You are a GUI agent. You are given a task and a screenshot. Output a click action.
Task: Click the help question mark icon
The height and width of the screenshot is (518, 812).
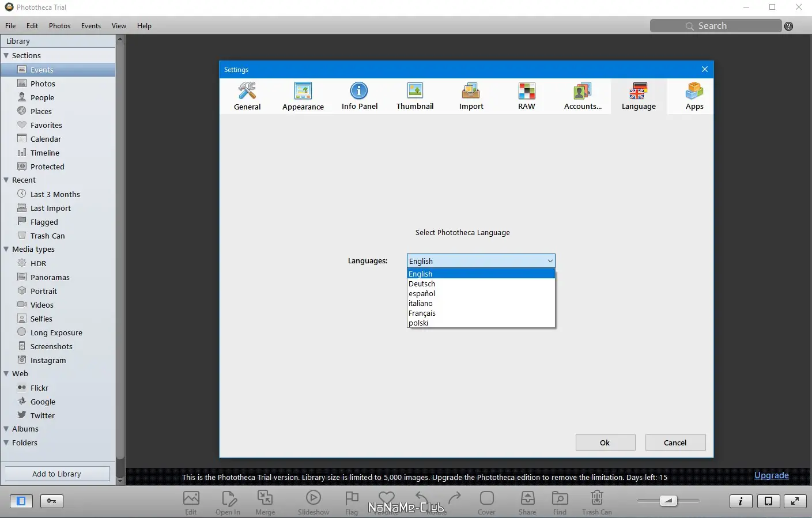click(x=789, y=26)
